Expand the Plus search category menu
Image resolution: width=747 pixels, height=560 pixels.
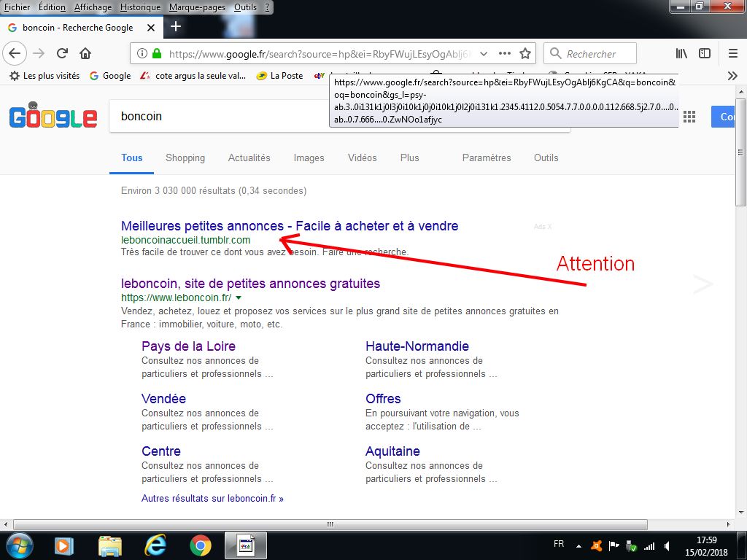click(410, 157)
